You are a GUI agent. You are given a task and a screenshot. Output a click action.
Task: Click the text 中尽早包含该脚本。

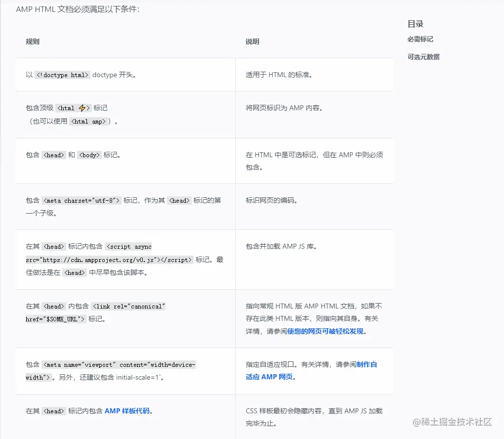click(x=118, y=273)
